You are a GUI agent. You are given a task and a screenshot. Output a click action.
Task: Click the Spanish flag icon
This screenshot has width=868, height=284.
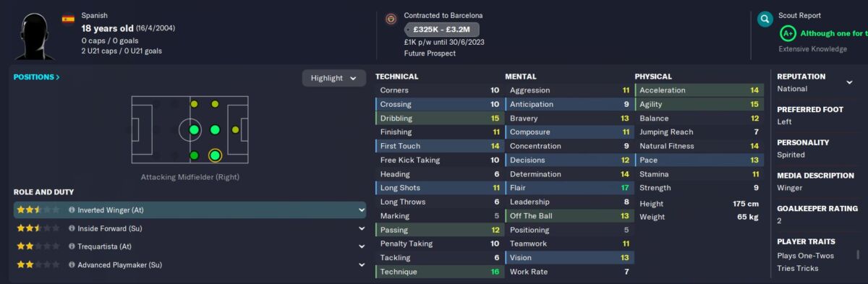(68, 19)
